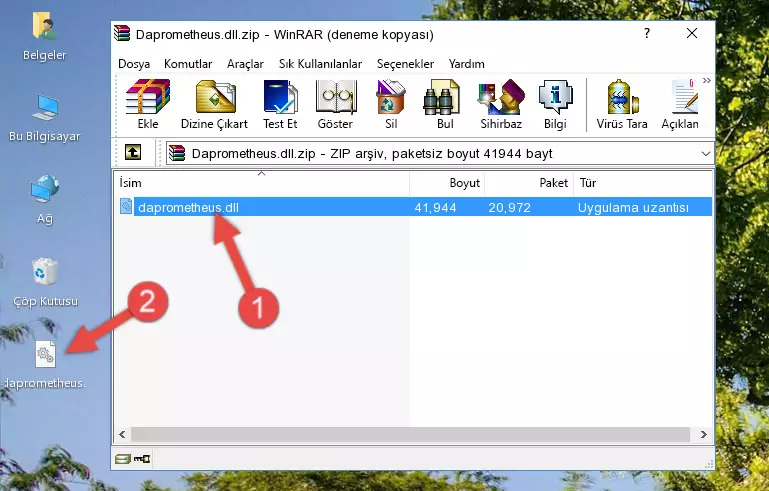
Task: Open the Sık Kullanılanlar menu
Action: tap(320, 64)
